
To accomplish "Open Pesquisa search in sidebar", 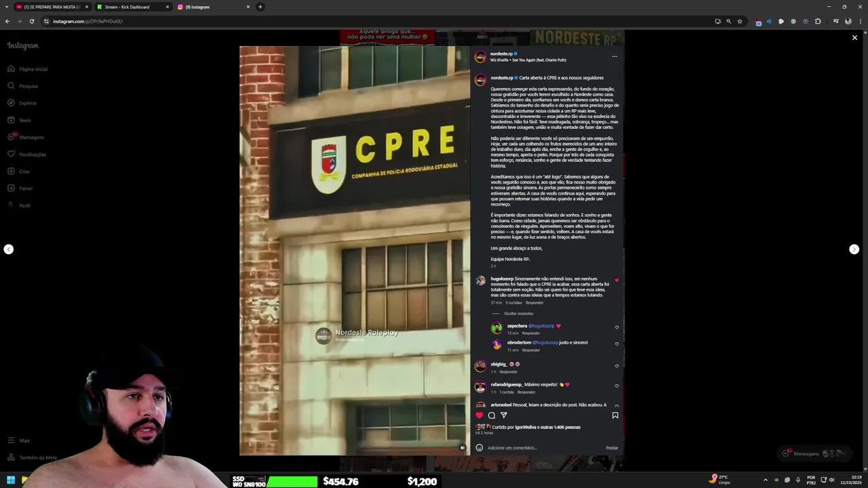I will click(x=22, y=86).
